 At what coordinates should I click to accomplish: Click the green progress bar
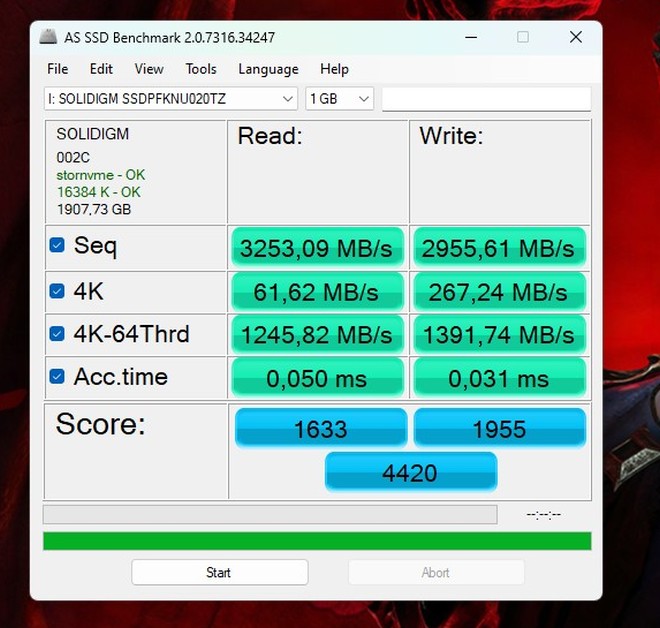pyautogui.click(x=317, y=541)
